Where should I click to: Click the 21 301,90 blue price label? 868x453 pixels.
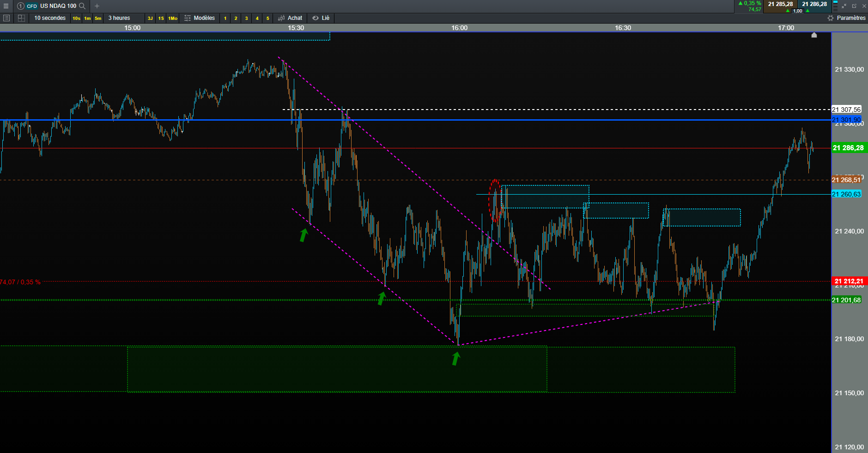click(846, 120)
